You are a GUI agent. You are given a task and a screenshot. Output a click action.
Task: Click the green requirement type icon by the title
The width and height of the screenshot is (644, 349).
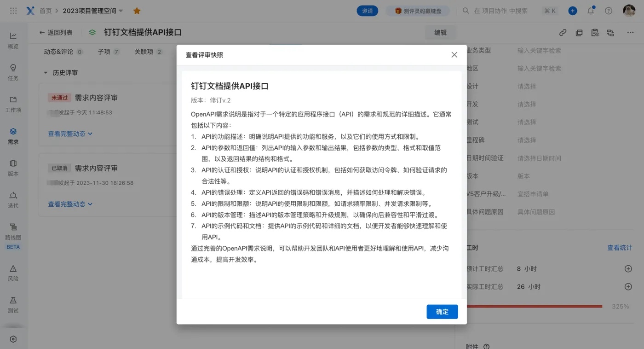click(92, 33)
